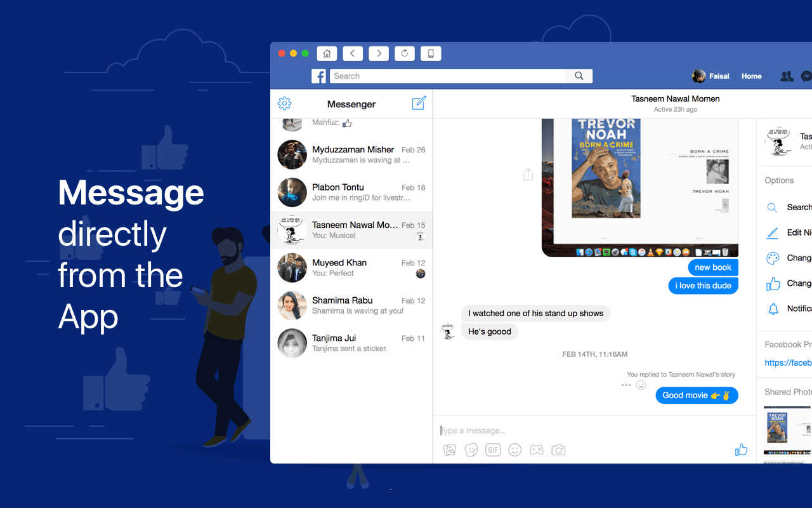Open Shamima Rabu conversation
The image size is (812, 508).
point(351,305)
